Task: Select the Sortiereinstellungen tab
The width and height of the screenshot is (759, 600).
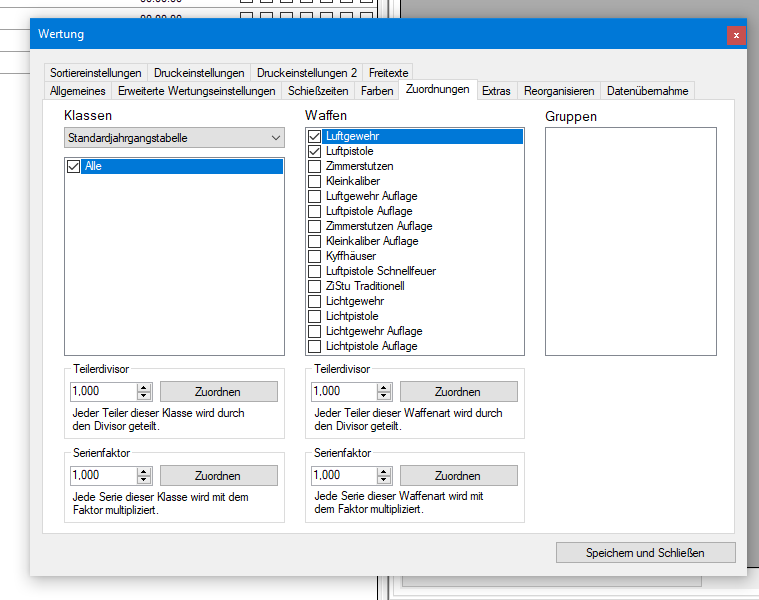Action: [96, 73]
